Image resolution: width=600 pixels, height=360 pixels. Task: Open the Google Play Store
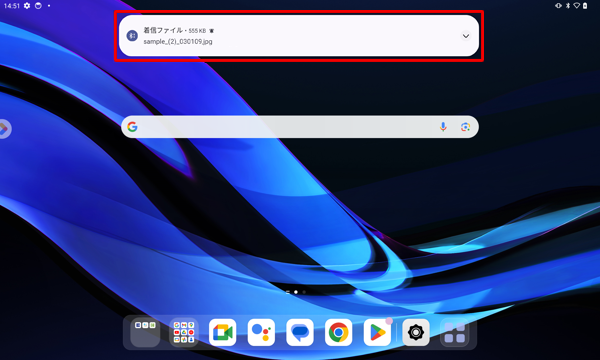click(377, 332)
